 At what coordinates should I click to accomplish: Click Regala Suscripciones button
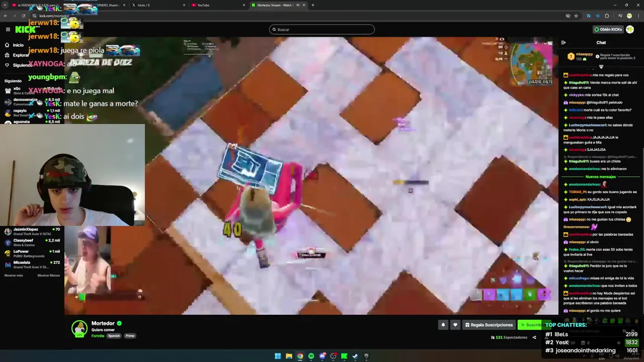(x=489, y=325)
